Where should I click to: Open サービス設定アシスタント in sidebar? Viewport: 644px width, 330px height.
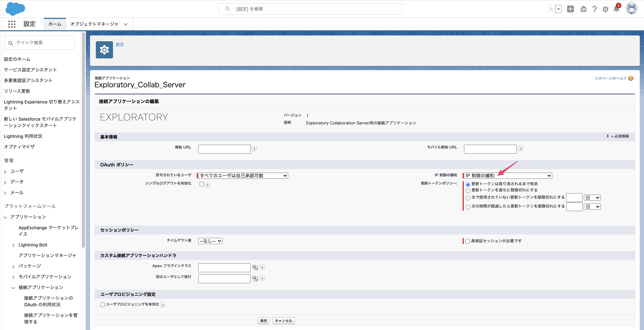(x=30, y=70)
